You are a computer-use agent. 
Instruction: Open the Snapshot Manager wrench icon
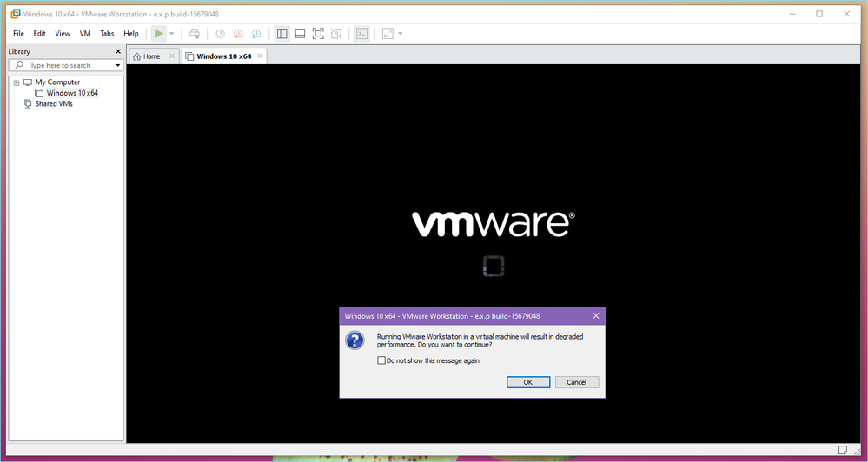pos(256,34)
